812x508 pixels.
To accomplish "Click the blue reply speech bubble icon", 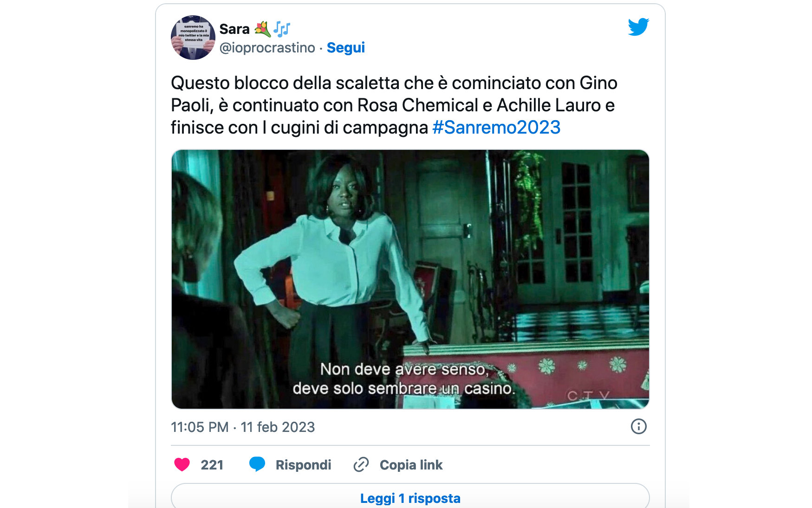I will [x=257, y=464].
